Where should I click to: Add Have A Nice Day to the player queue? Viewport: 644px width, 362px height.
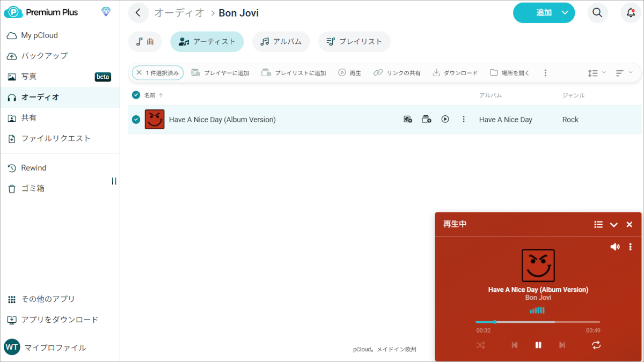408,119
